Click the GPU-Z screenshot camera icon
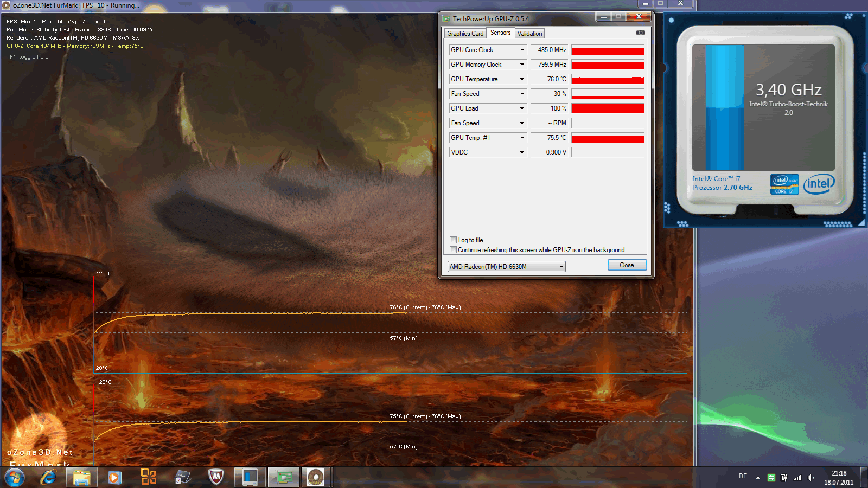Viewport: 868px width, 488px height. (640, 33)
